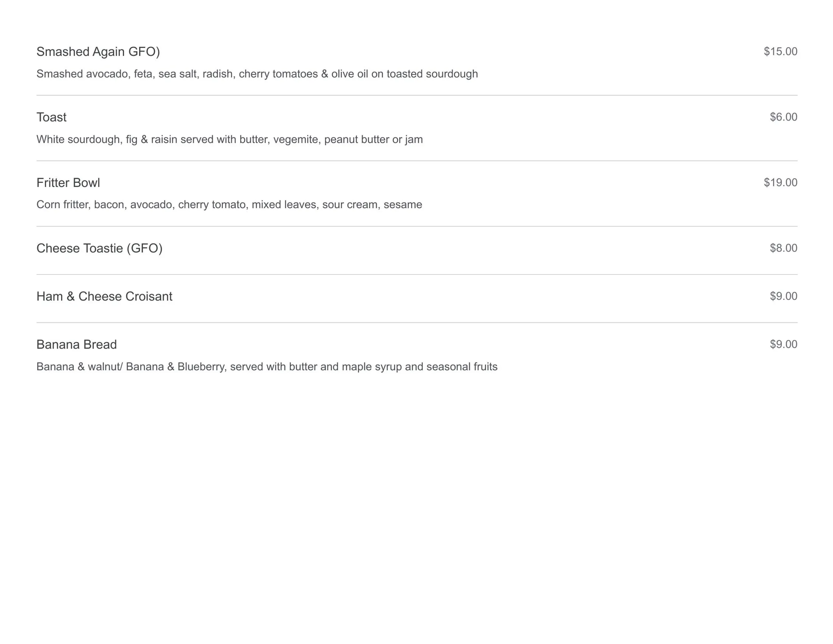Viewport: 833px width, 644px height.
Task: Select the Smashed Again GFO) menu item
Action: (98, 52)
